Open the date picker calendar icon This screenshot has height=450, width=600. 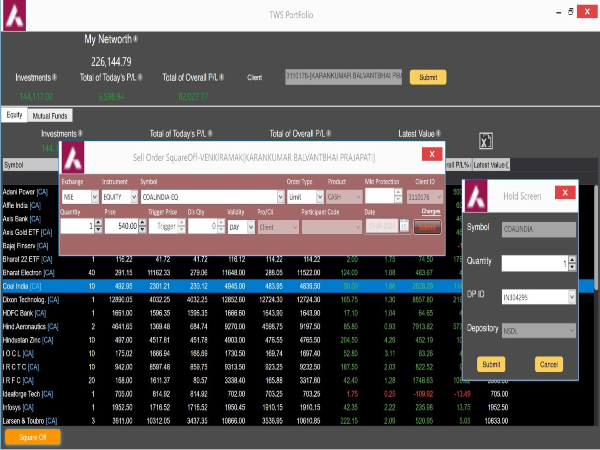404,226
